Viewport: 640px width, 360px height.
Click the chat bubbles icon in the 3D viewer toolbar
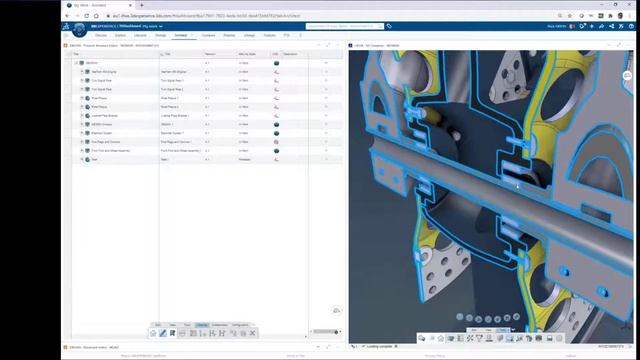pyautogui.click(x=422, y=338)
